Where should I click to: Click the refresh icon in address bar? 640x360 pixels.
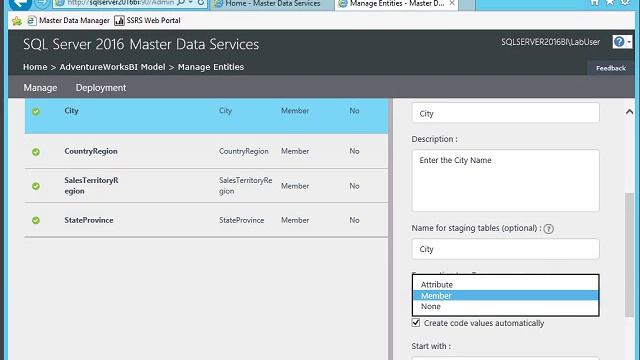click(201, 3)
